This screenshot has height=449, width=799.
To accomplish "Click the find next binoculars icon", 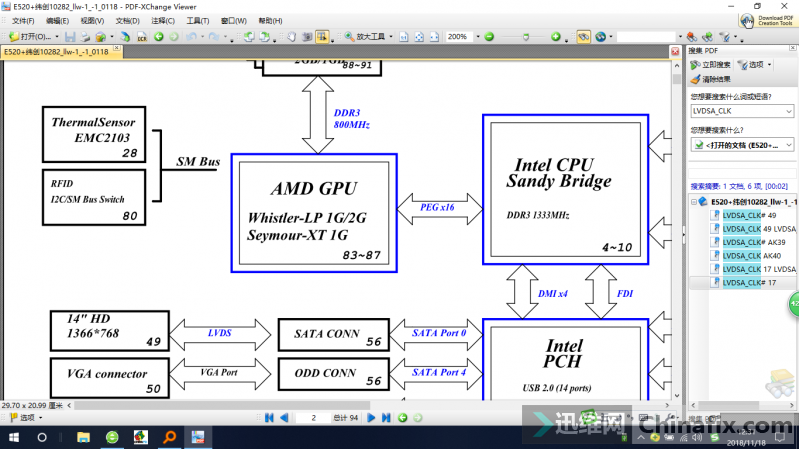I will pyautogui.click(x=707, y=37).
